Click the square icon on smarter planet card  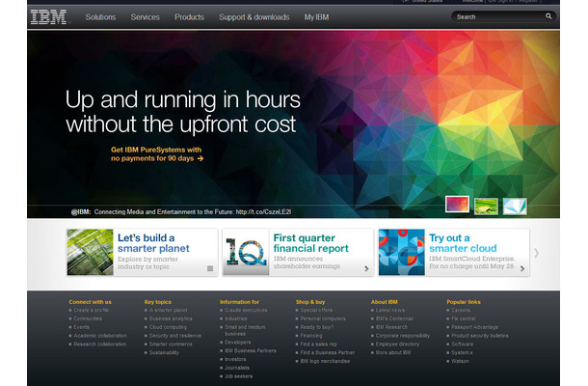coord(210,268)
